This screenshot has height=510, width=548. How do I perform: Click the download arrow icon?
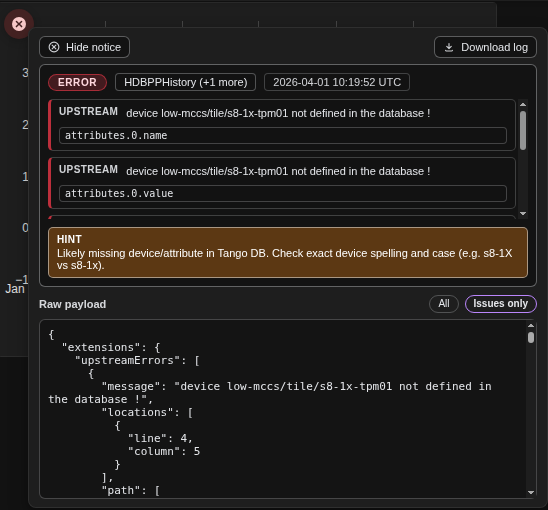[449, 47]
